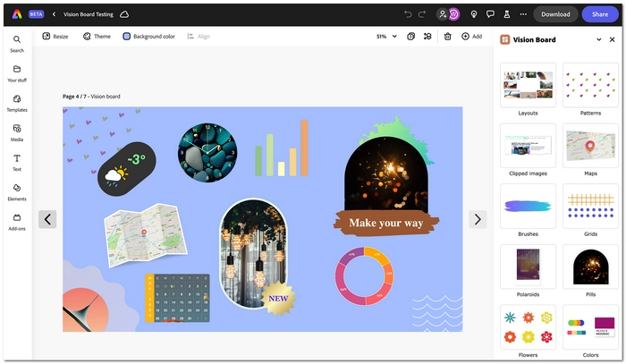Click the beaker experiments icon
This screenshot has width=626, height=364.
(507, 14)
